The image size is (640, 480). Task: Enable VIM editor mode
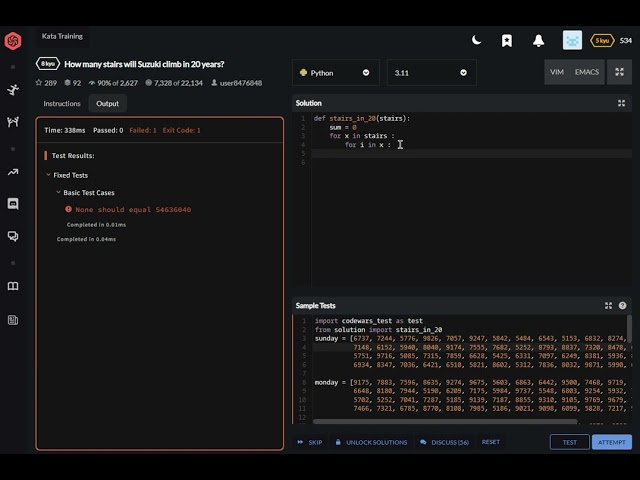[557, 72]
